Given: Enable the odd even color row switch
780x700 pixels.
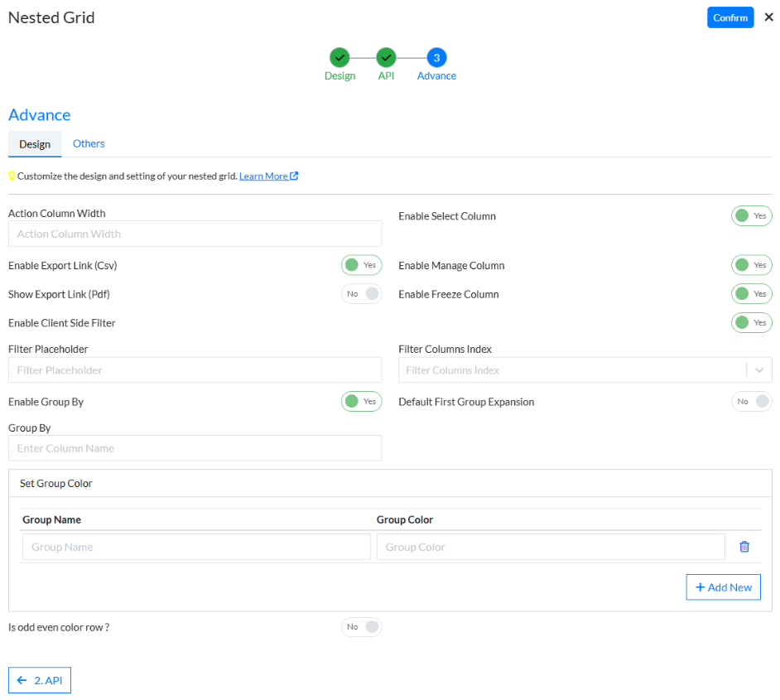Looking at the screenshot, I should coord(361,627).
